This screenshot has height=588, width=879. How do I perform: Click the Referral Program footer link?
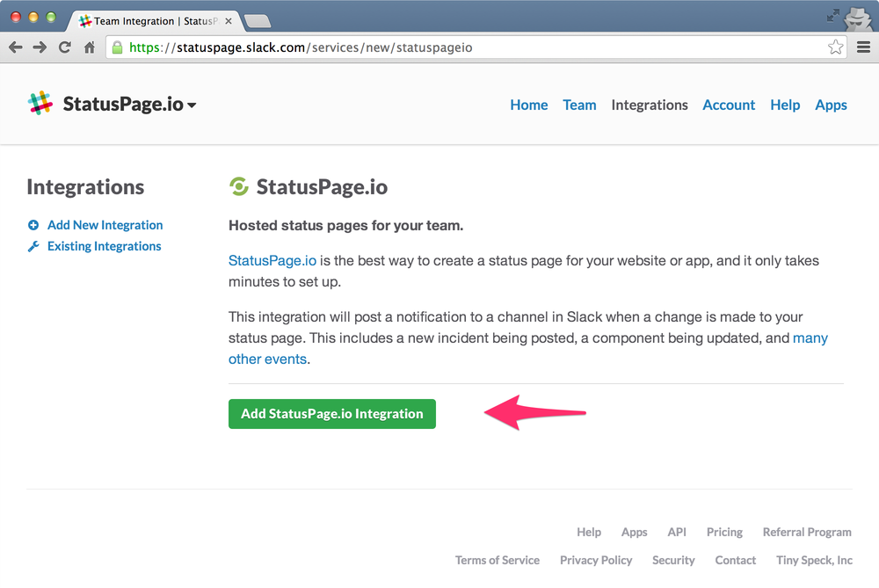[807, 533]
